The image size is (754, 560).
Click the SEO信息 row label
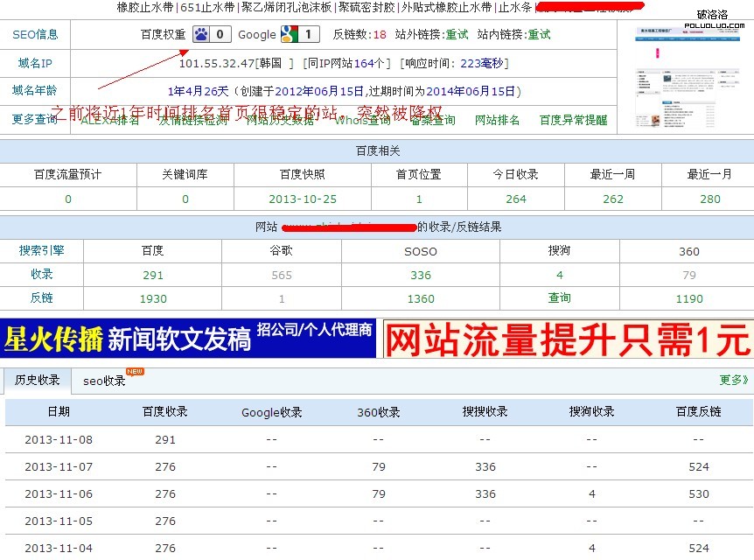coord(35,35)
